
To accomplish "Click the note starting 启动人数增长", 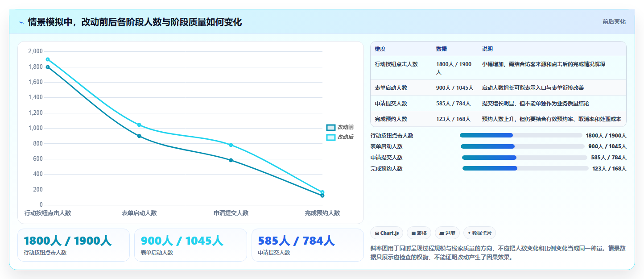I will 533,88.
